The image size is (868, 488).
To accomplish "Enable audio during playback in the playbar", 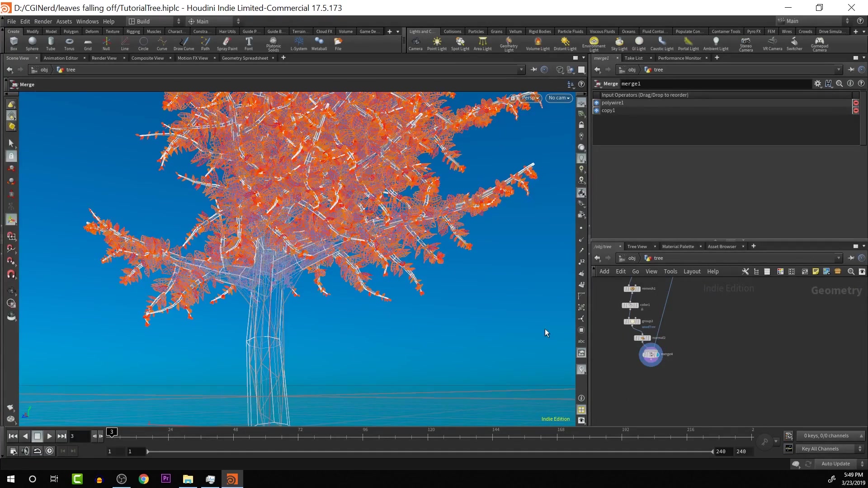I will click(25, 450).
